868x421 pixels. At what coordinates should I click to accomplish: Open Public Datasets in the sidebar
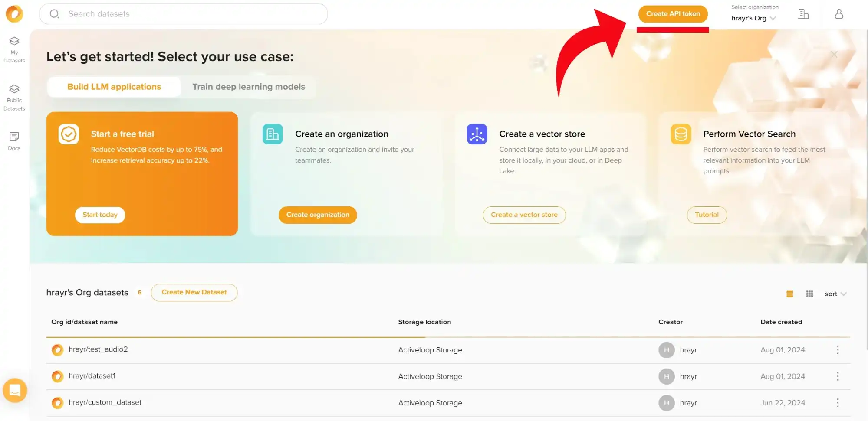point(14,98)
